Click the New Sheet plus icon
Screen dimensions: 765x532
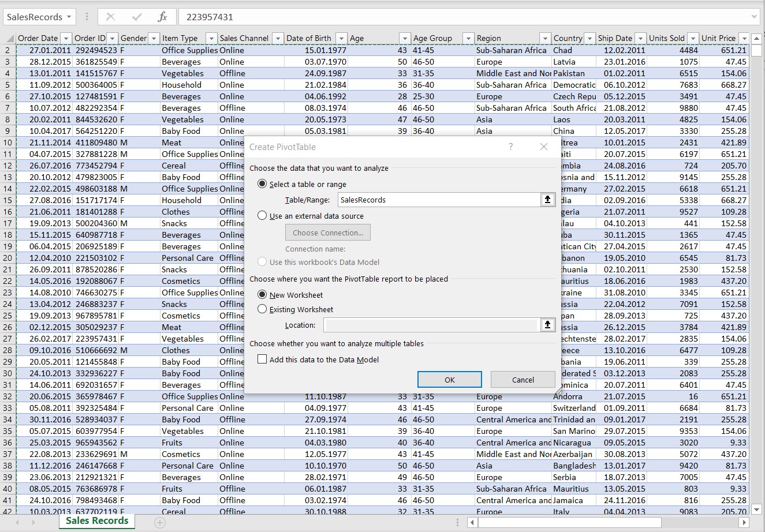[x=159, y=521]
